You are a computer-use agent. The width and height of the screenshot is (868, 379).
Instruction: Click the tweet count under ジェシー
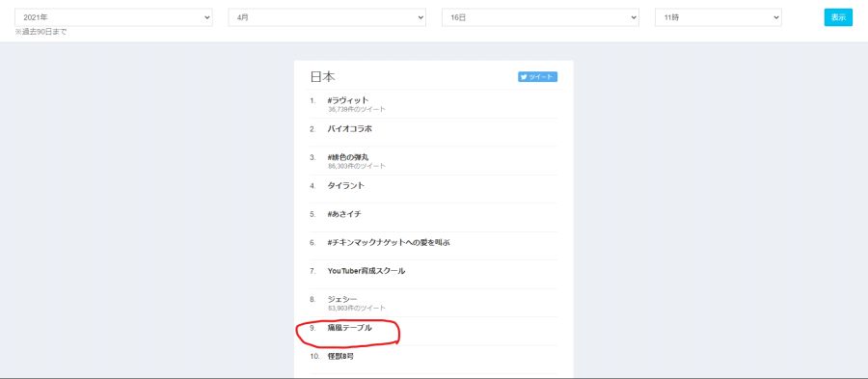pyautogui.click(x=357, y=308)
